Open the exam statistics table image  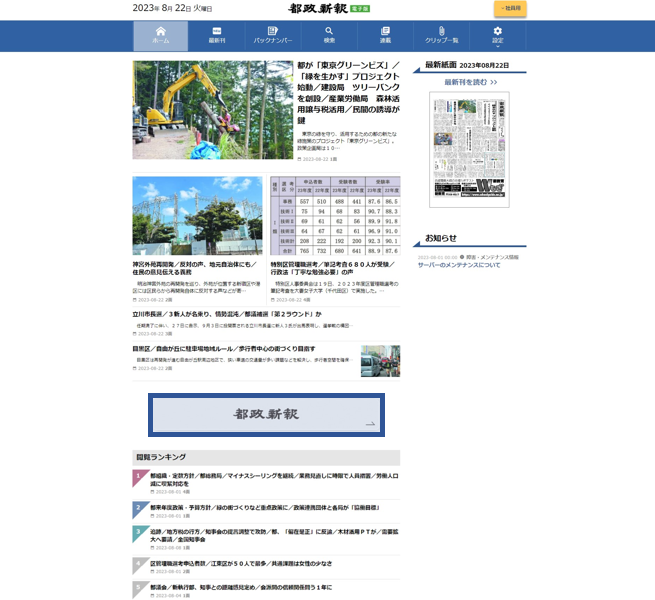pos(335,216)
